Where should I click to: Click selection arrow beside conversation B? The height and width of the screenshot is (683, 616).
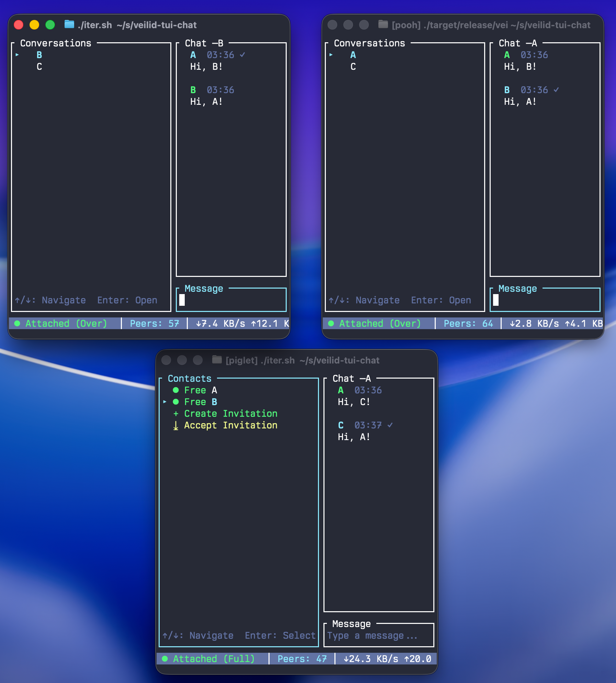tap(17, 55)
